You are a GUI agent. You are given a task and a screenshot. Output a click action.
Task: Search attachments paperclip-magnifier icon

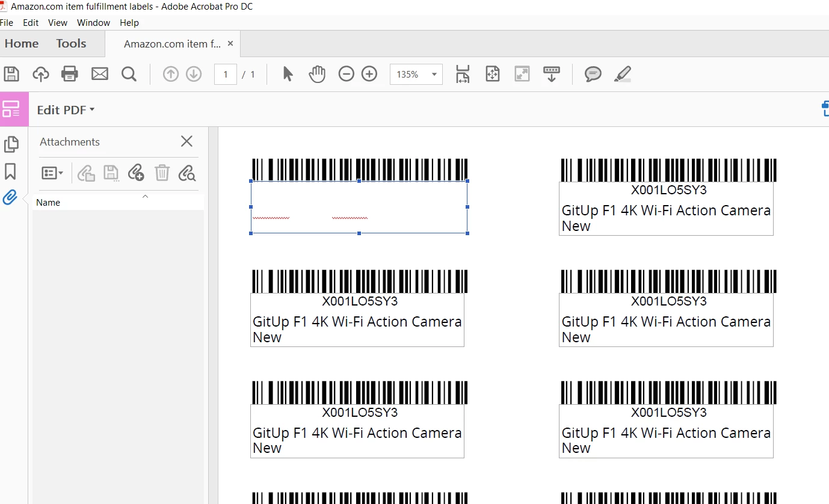[x=187, y=173]
